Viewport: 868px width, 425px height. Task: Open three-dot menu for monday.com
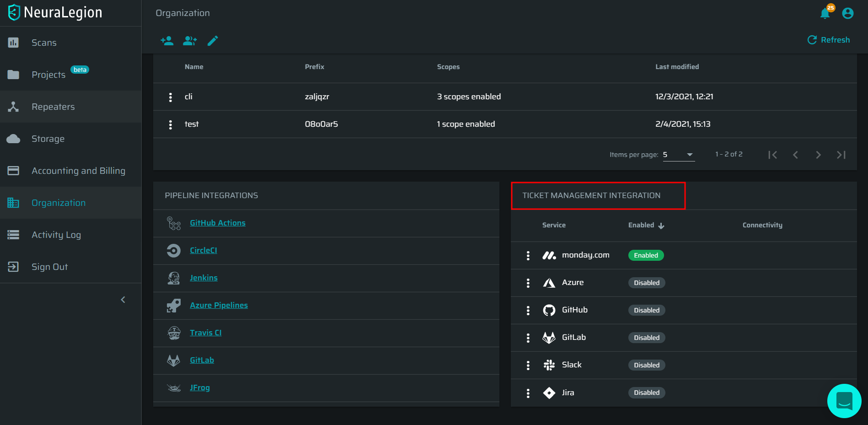(528, 256)
